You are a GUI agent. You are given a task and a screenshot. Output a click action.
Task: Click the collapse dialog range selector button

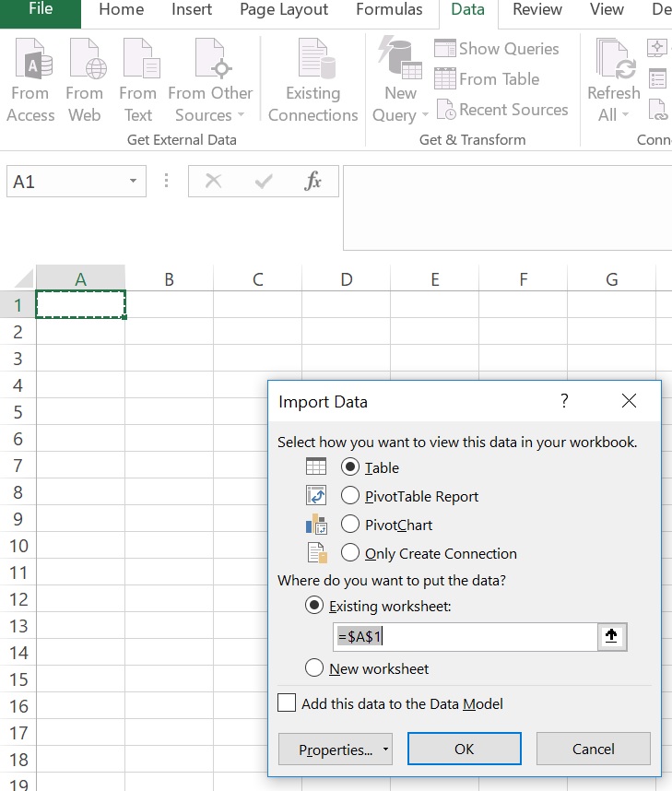click(x=612, y=637)
